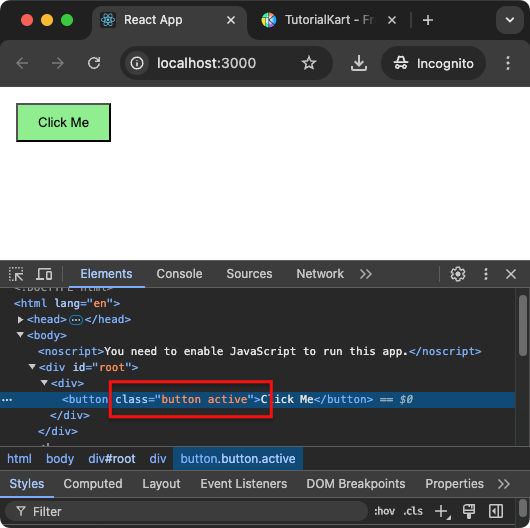This screenshot has width=530, height=528.
Task: Open row actions ellipsis beside button node
Action: click(7, 400)
